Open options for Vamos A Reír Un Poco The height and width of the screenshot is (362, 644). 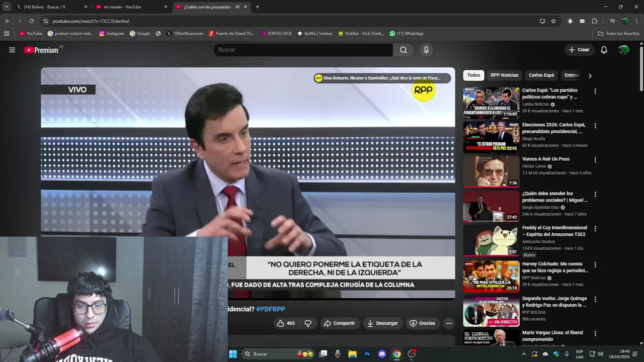(595, 160)
